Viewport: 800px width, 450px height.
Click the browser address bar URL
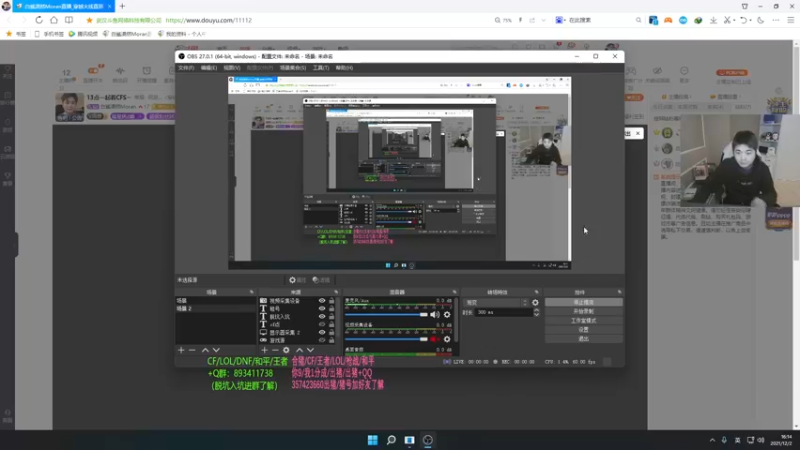pyautogui.click(x=209, y=20)
